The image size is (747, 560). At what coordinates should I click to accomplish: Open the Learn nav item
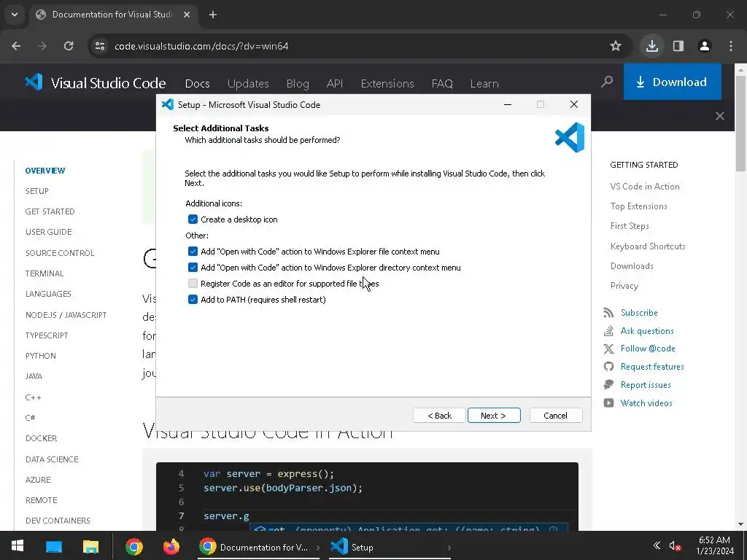point(484,83)
